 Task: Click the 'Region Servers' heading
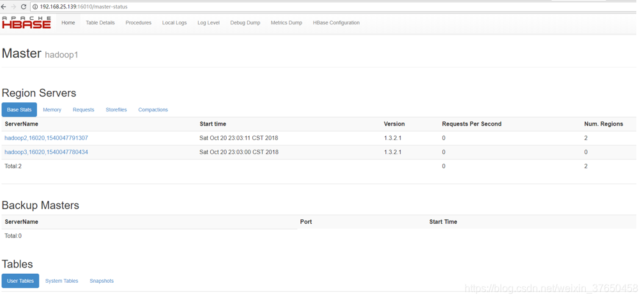tap(39, 93)
